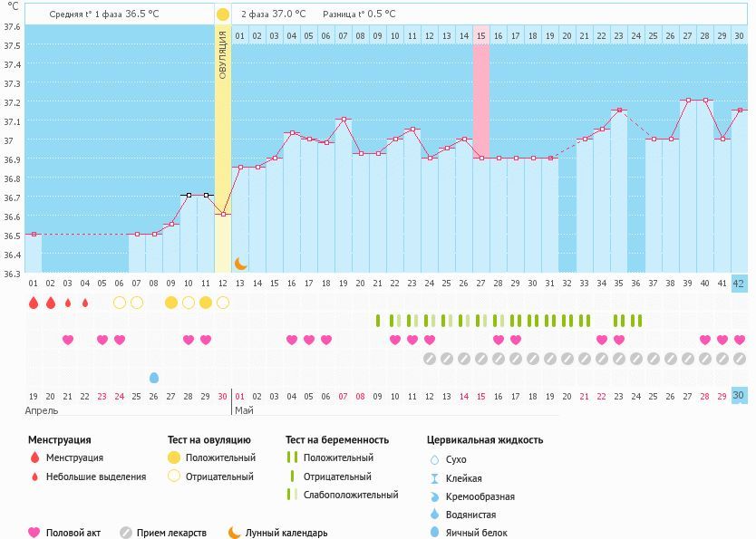
Task: Click the first green pregnancy test marker
Action: [378, 321]
